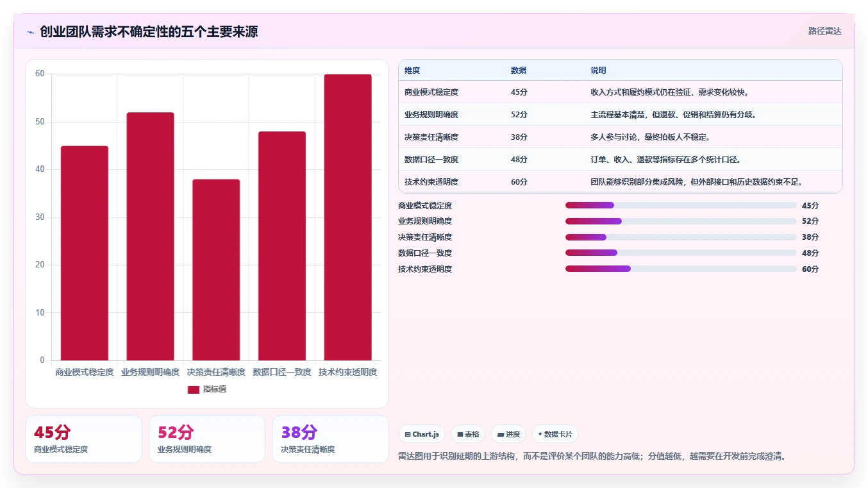Click the 业务规则明确度 progress bar

(x=681, y=221)
